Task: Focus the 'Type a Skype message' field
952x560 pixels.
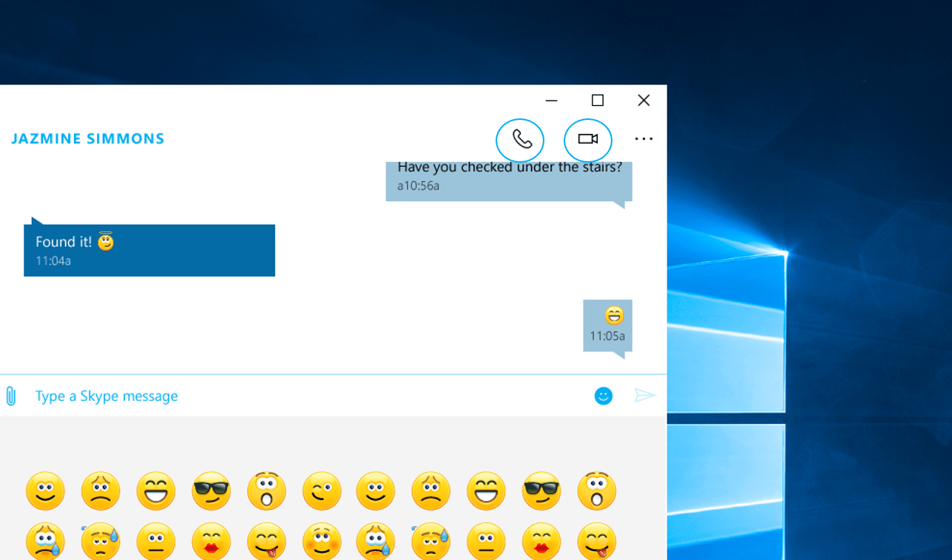Action: [x=296, y=396]
